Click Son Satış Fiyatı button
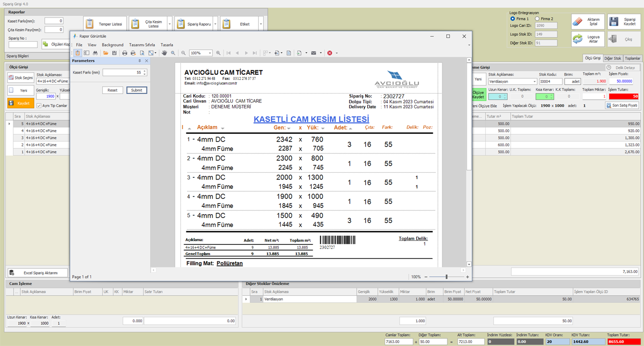This screenshot has height=346, width=644. (x=622, y=105)
